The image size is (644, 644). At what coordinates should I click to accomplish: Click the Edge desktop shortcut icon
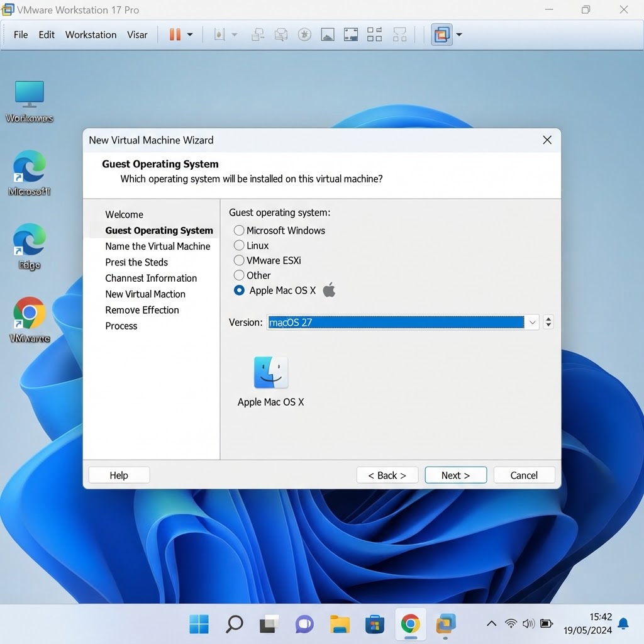point(29,240)
